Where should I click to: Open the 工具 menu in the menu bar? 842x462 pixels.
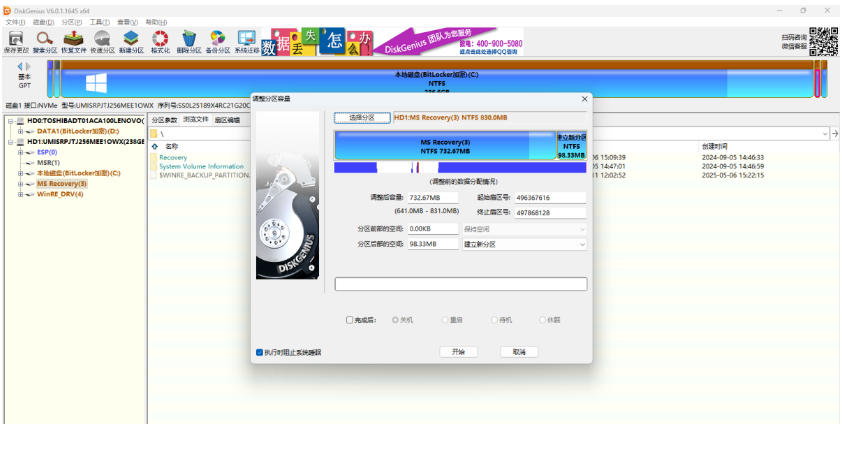[100, 21]
